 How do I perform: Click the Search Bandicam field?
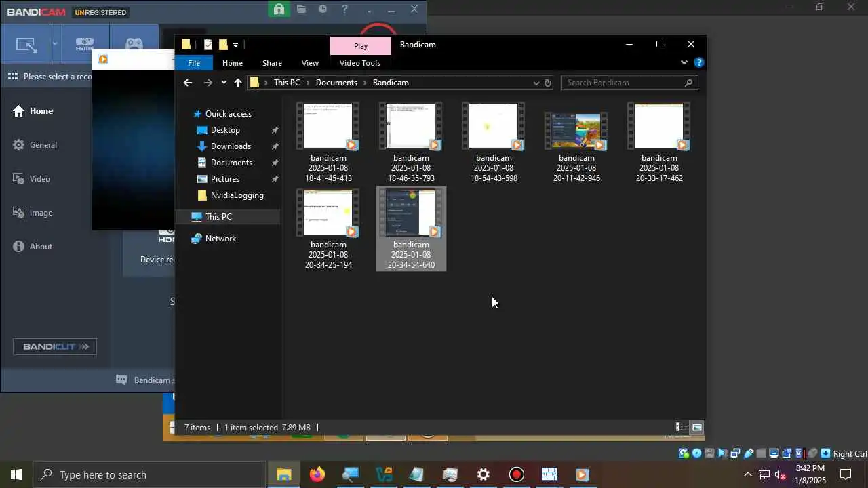click(x=629, y=83)
